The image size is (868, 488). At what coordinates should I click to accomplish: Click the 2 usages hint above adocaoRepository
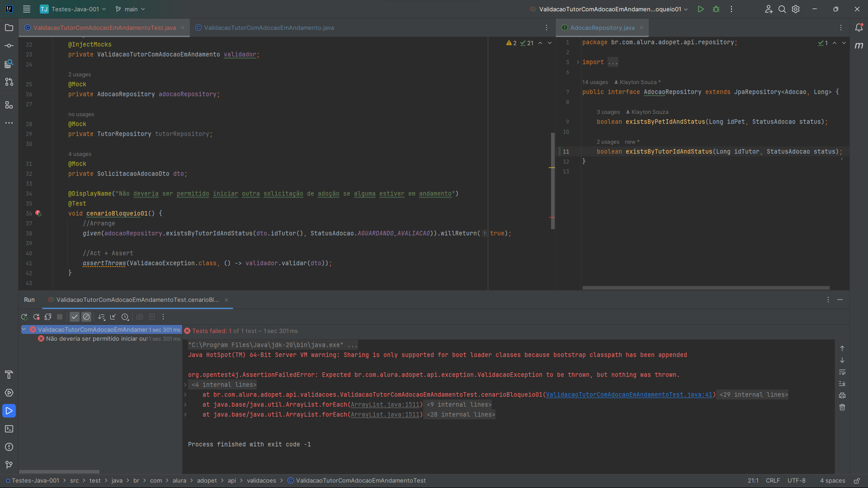(x=80, y=75)
